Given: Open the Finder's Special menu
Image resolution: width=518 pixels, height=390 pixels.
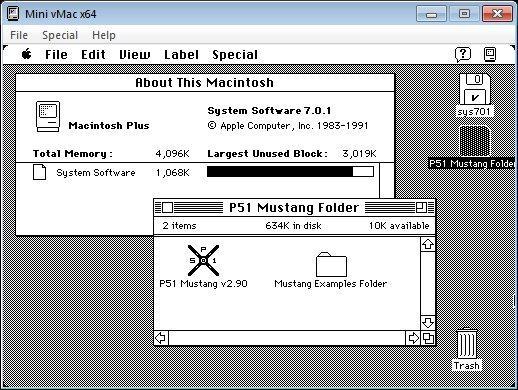Looking at the screenshot, I should tap(235, 55).
